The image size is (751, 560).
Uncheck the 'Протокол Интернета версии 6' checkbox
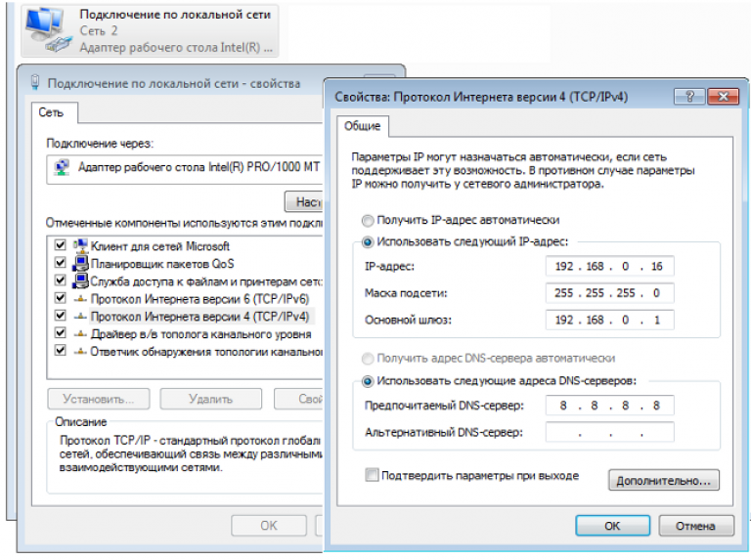tap(61, 298)
